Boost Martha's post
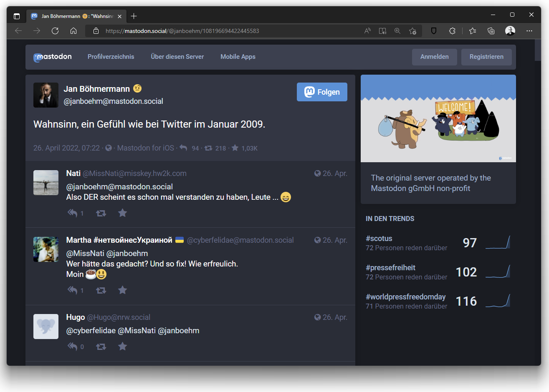549x392 pixels. [x=101, y=290]
